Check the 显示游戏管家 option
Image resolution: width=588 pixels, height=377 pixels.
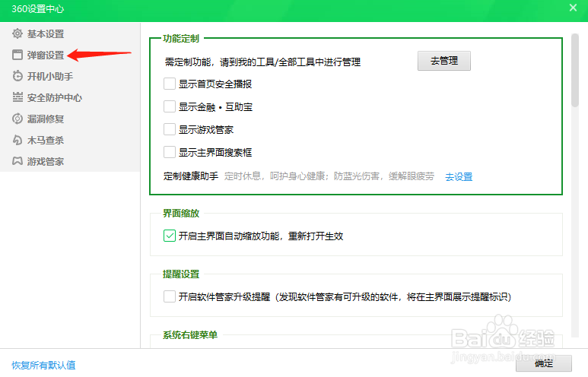(x=170, y=130)
